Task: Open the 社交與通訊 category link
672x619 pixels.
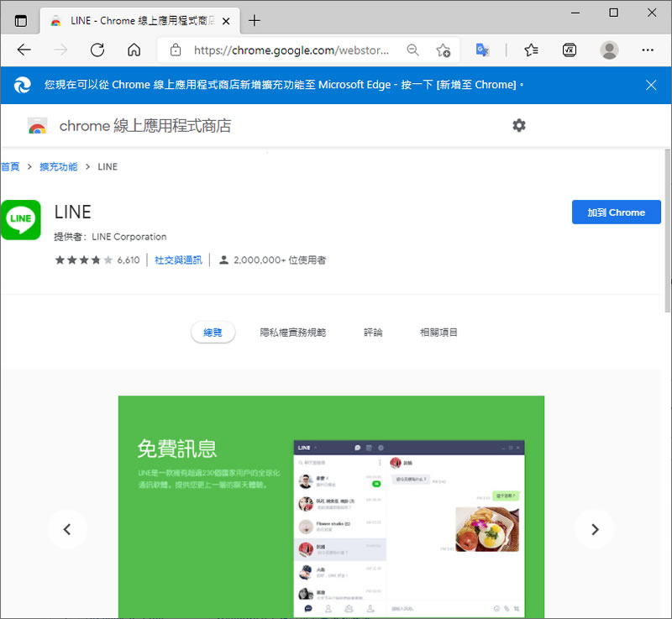Action: (178, 260)
